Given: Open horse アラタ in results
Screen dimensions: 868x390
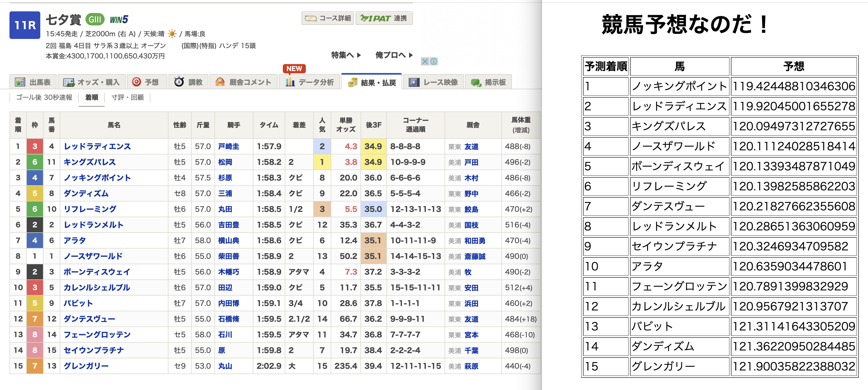Looking at the screenshot, I should pyautogui.click(x=74, y=240).
